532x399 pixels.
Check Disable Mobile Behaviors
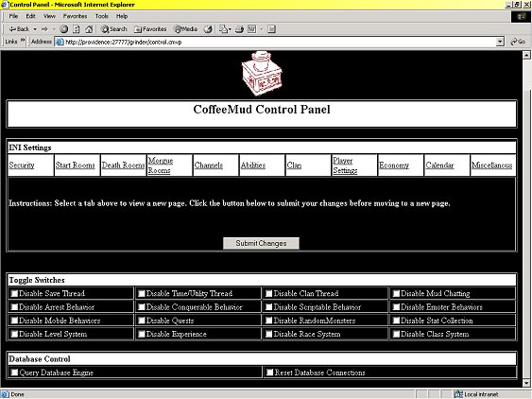(14, 321)
